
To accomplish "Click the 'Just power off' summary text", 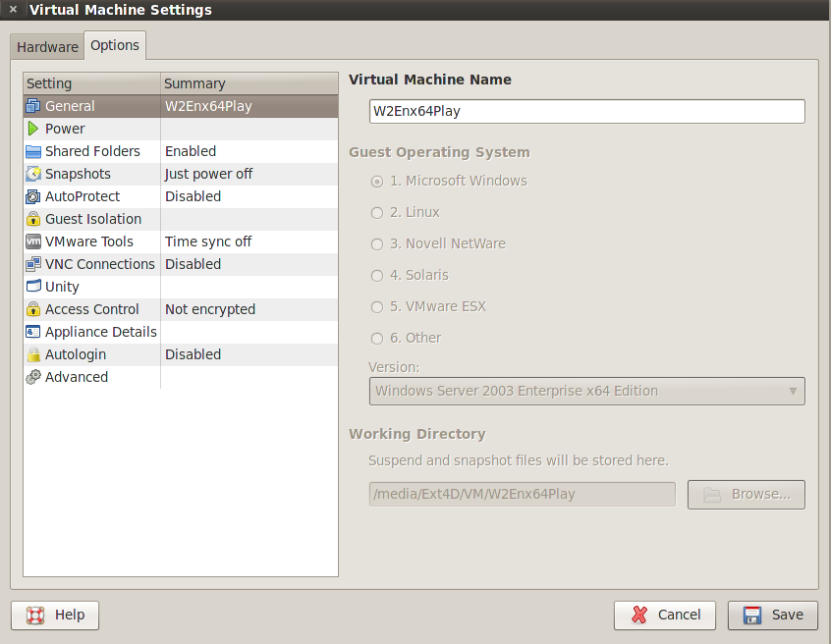I will [209, 174].
